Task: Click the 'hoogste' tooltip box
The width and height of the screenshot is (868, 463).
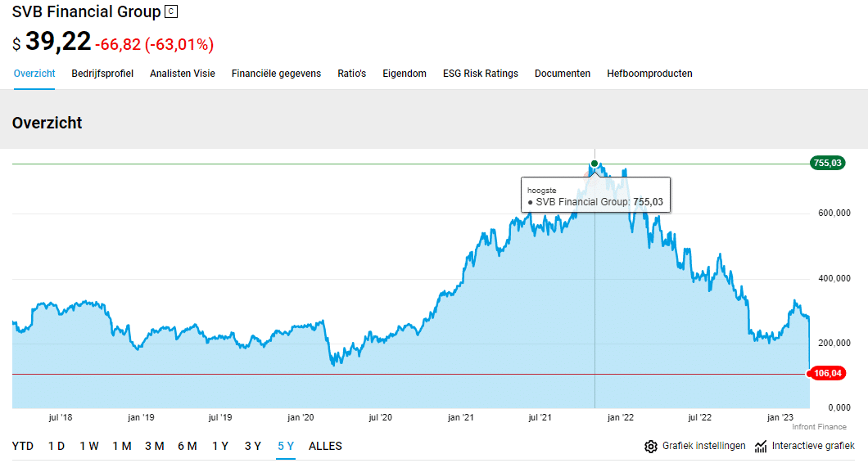Action: [595, 195]
